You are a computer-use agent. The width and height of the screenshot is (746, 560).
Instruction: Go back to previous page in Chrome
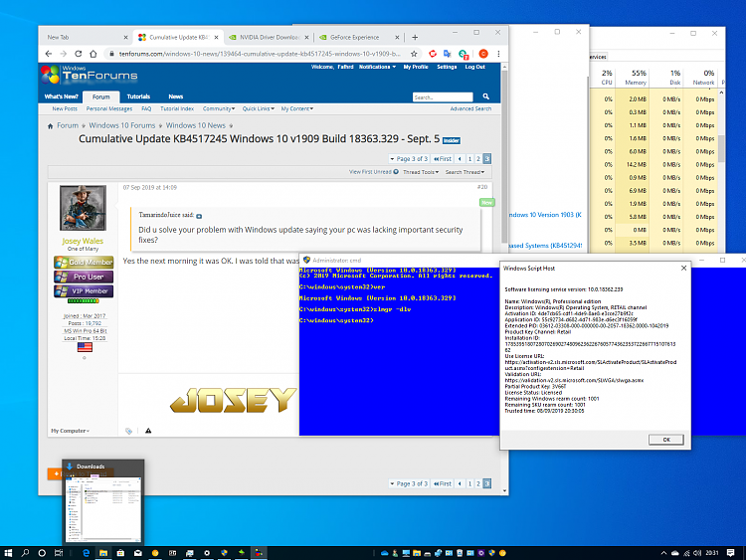coord(49,54)
